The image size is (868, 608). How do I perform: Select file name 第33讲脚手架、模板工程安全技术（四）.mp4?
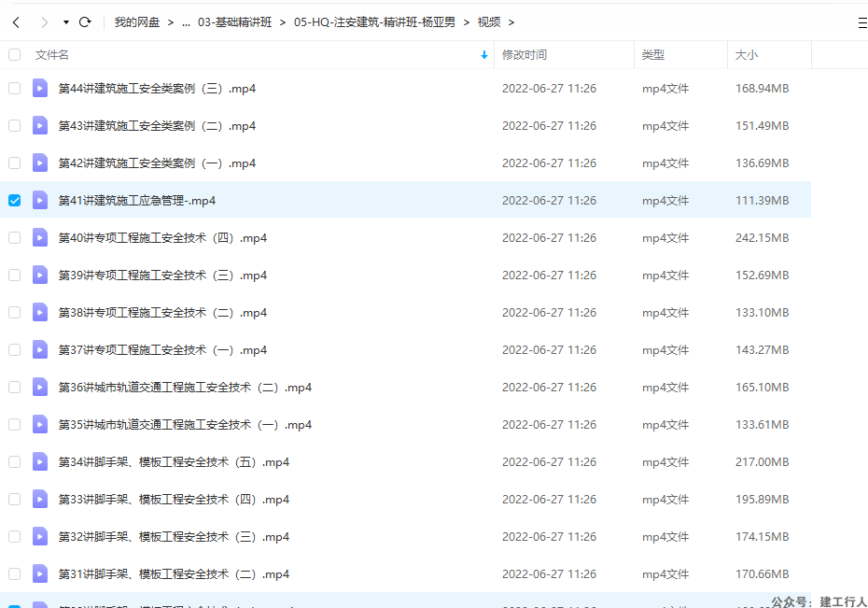tap(174, 500)
